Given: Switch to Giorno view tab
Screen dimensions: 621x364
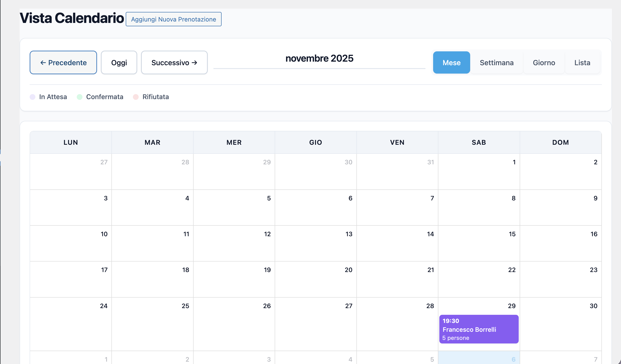Looking at the screenshot, I should pyautogui.click(x=544, y=63).
